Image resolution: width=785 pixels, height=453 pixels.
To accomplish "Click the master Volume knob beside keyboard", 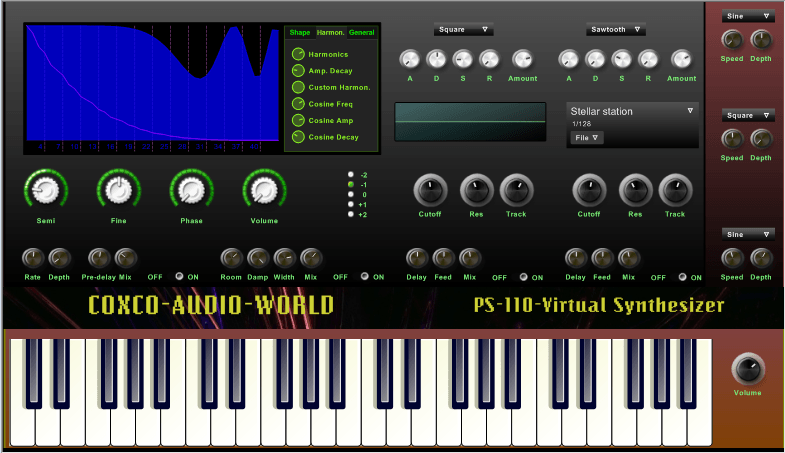I will click(748, 369).
